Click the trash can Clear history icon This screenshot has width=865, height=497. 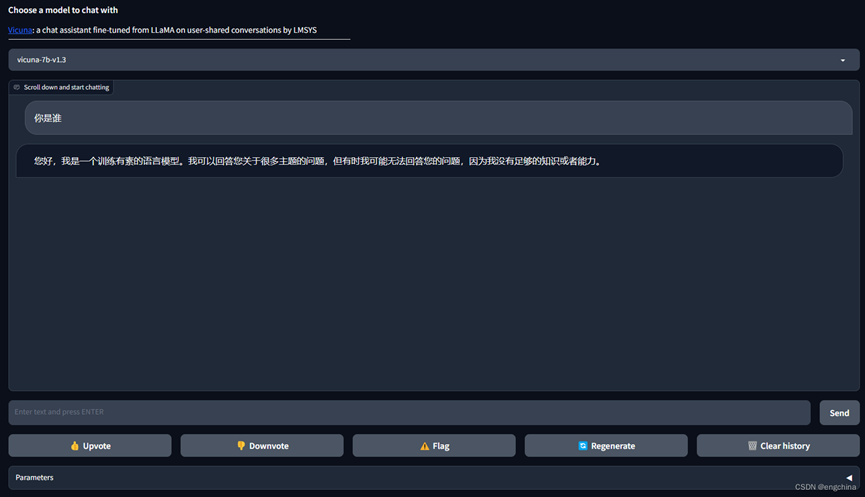coord(752,446)
